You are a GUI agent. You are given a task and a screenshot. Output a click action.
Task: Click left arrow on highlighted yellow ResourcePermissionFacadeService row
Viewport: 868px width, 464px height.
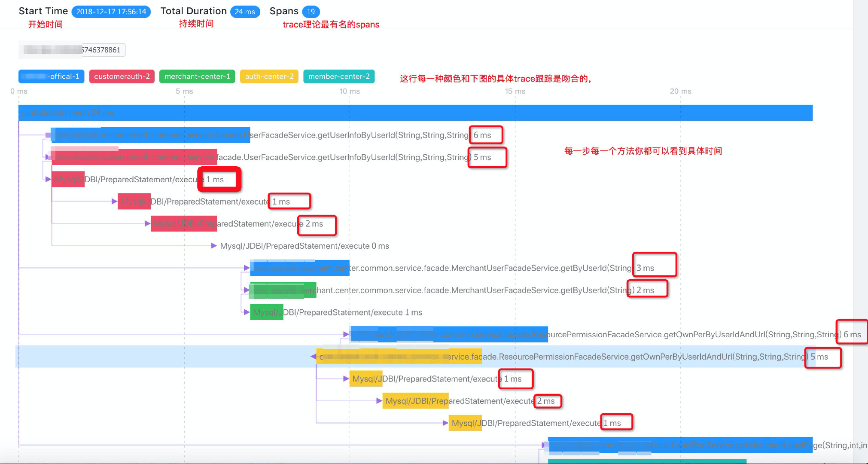point(314,357)
